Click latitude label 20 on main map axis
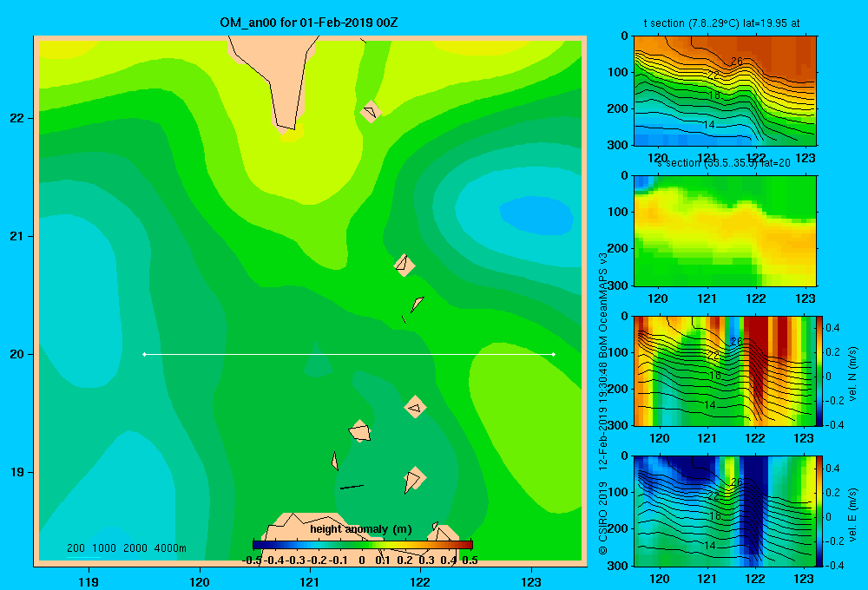This screenshot has width=868, height=590. coord(17,354)
